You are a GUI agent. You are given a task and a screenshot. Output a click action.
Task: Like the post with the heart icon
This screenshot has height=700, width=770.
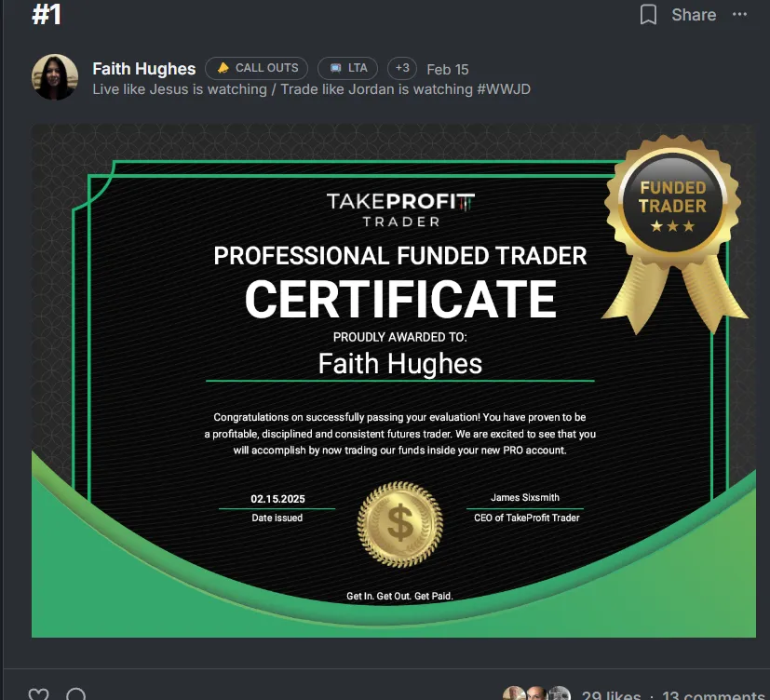(x=39, y=694)
